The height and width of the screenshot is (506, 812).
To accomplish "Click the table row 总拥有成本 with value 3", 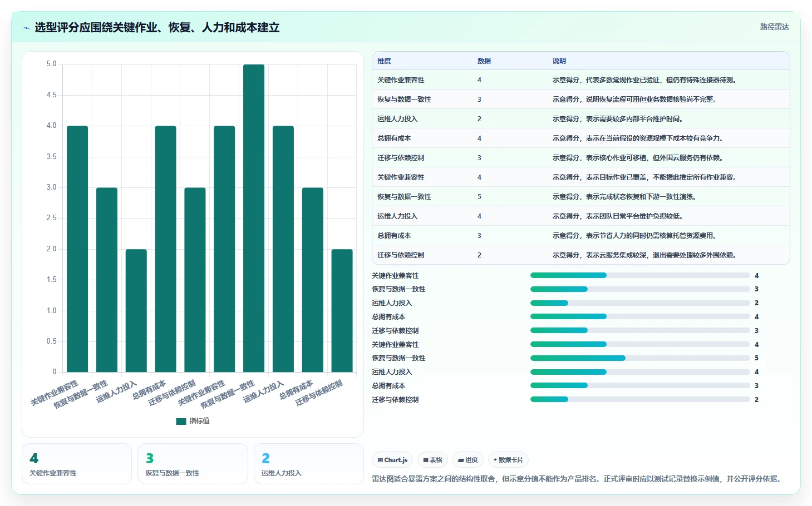I will point(581,236).
